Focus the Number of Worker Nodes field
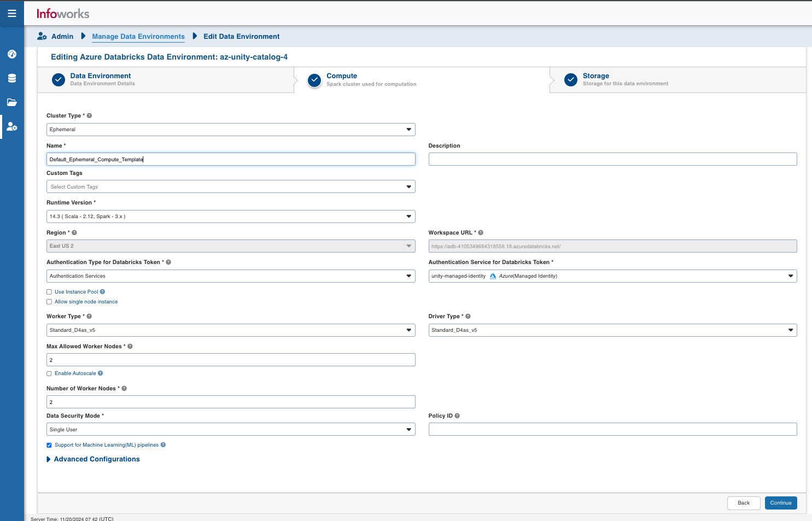The width and height of the screenshot is (812, 521). coord(231,402)
